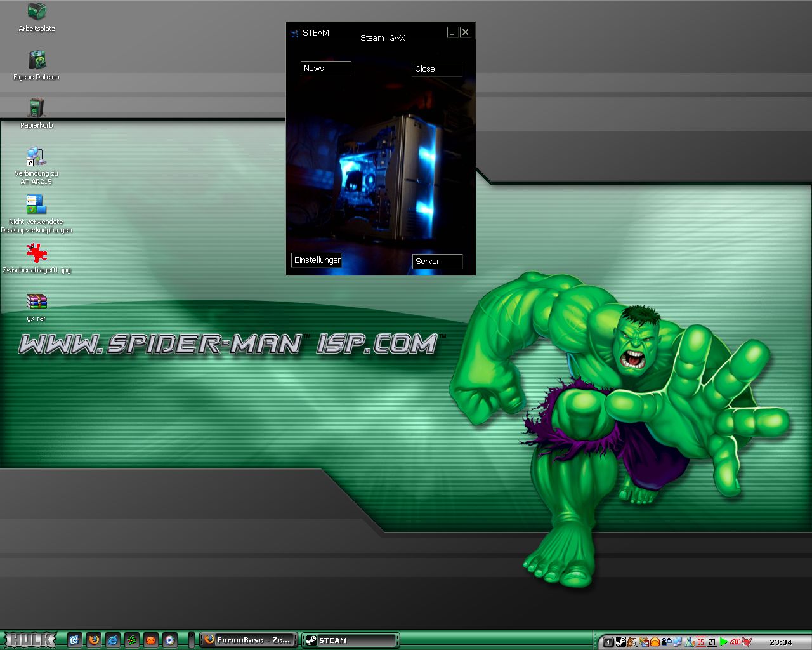Image resolution: width=812 pixels, height=650 pixels.
Task: Click the user and lock tray icon
Action: tap(667, 642)
